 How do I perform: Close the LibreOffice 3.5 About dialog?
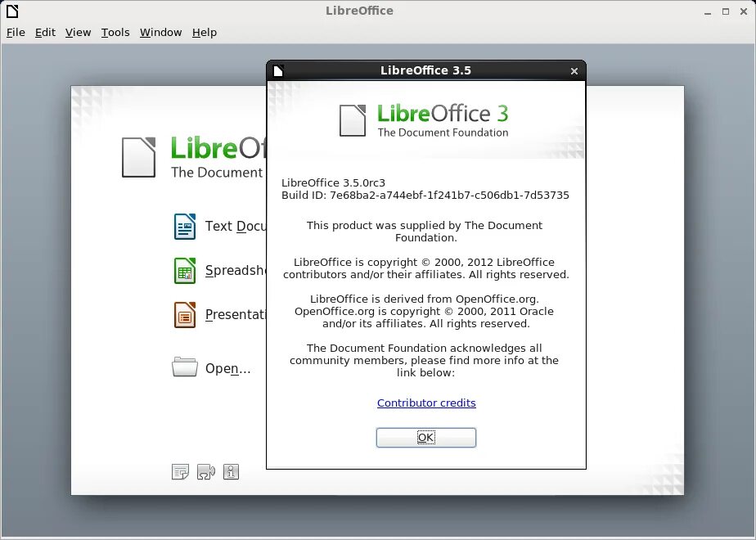tap(574, 71)
